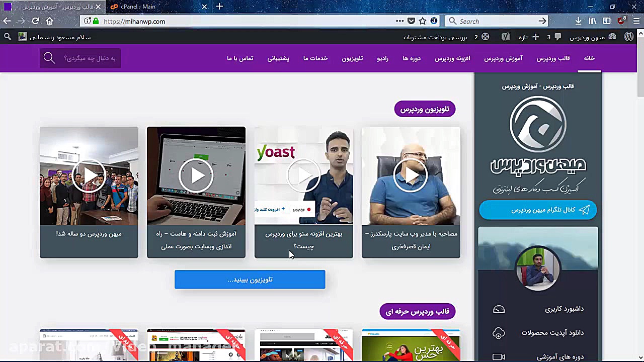Open the بهترین حس theme thumbnail
Viewport: 644px width, 362px height.
[411, 345]
